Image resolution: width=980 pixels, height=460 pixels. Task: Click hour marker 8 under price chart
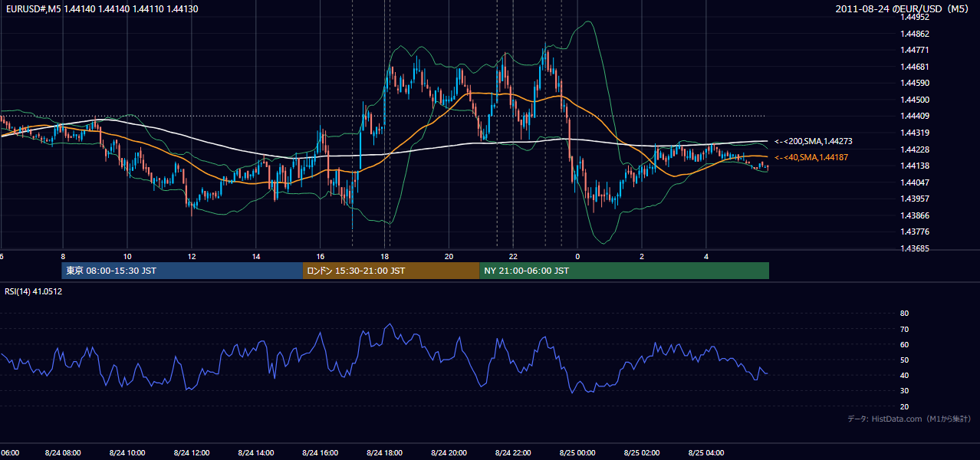(63, 256)
